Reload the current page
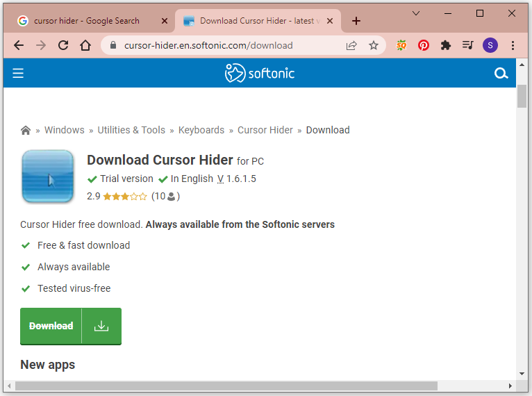This screenshot has width=532, height=396. [63, 45]
